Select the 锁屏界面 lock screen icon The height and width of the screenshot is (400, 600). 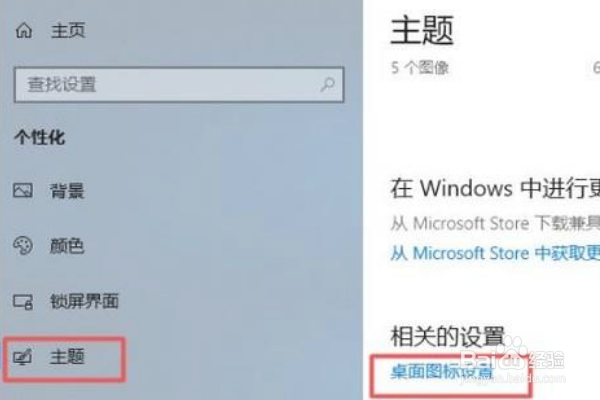(23, 302)
